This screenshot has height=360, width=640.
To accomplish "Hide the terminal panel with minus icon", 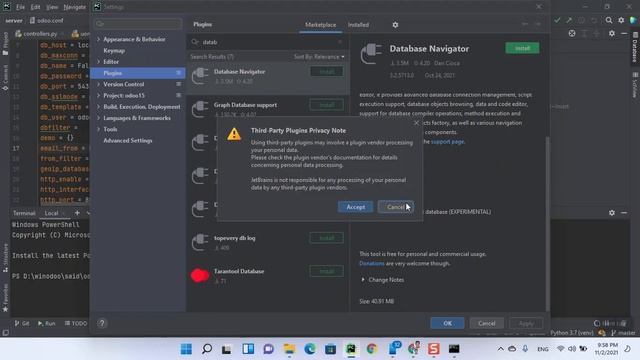I will click(624, 213).
